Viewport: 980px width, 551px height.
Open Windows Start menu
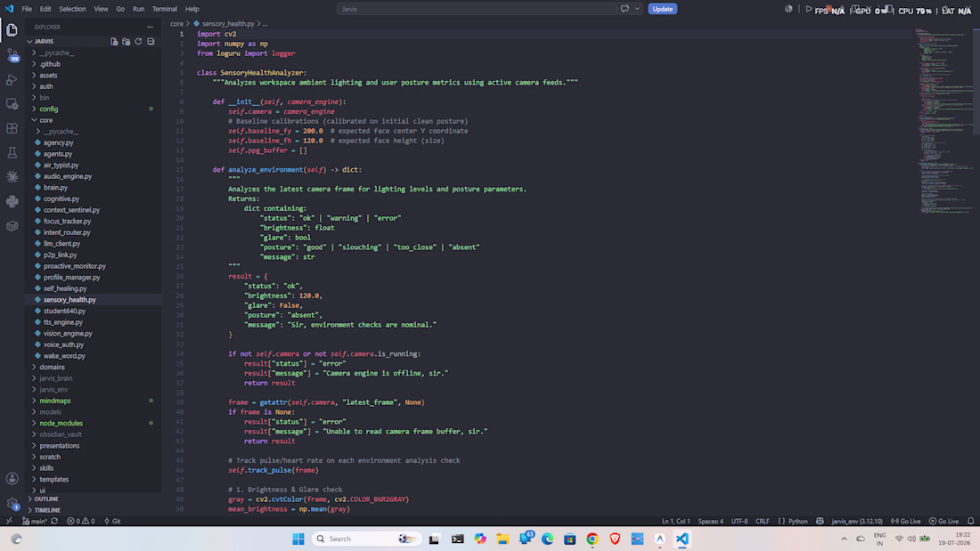298,539
